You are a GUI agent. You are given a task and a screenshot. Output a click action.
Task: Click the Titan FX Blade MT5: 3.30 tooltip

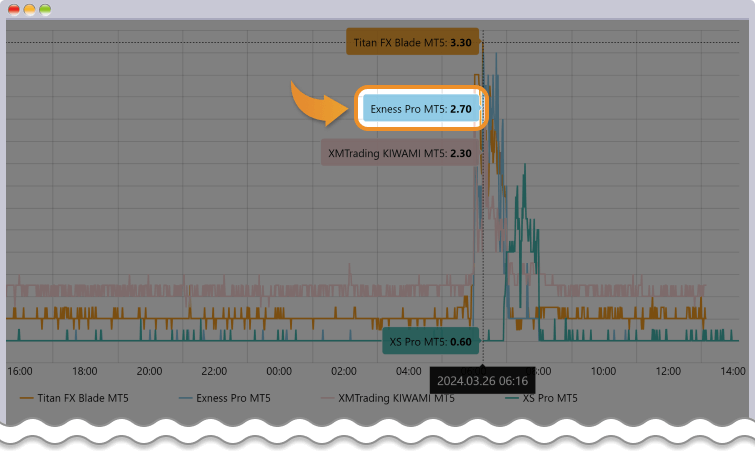coord(413,42)
